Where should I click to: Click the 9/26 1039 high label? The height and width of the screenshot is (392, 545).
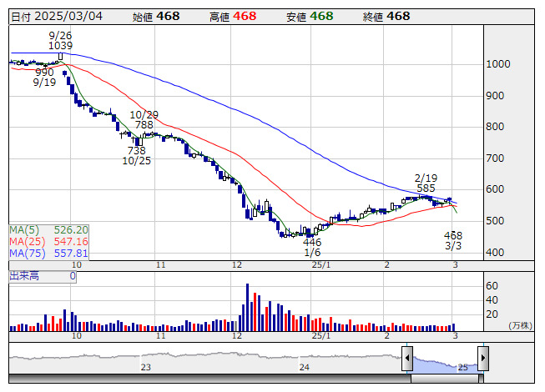pyautogui.click(x=60, y=40)
